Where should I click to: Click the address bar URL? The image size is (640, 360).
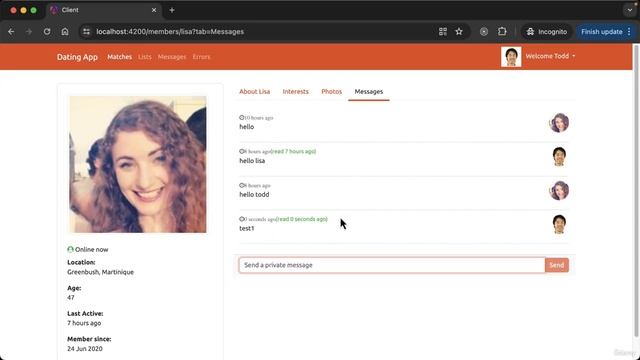[170, 31]
